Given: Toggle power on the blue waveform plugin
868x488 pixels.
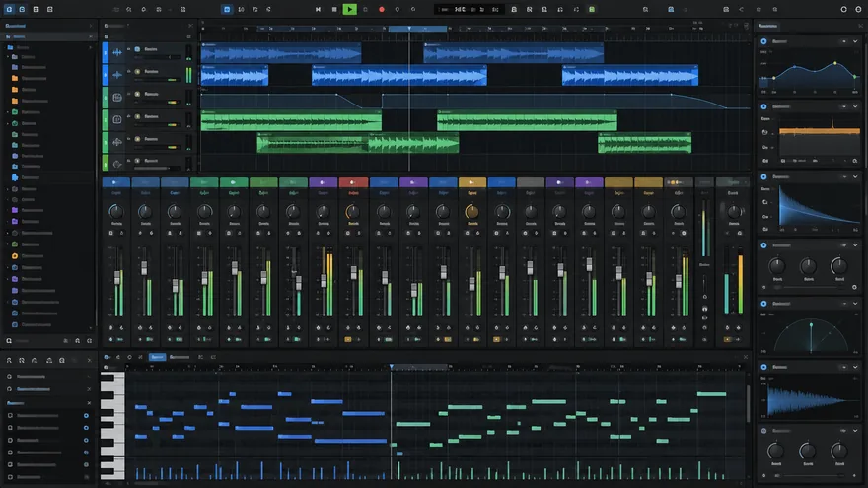Looking at the screenshot, I should (763, 367).
